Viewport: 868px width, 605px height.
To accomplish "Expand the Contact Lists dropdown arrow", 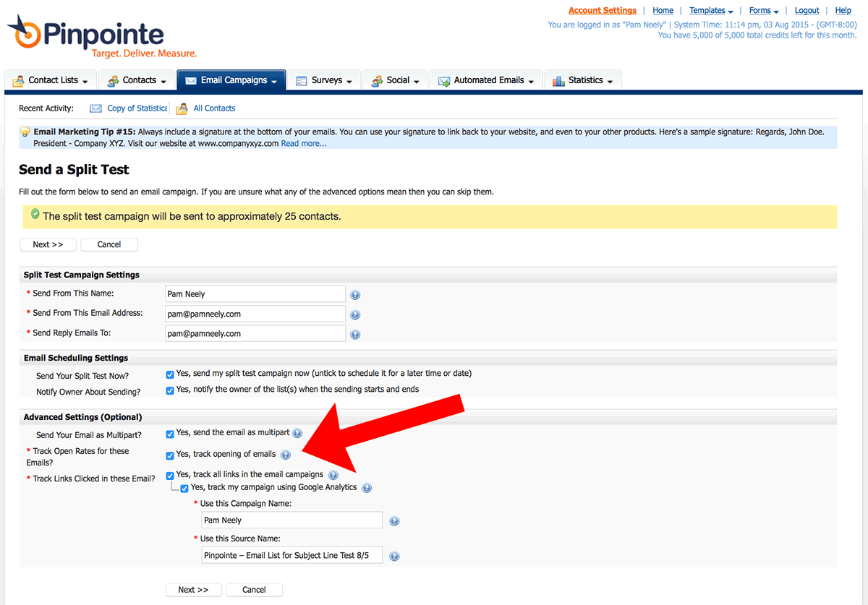I will point(86,82).
